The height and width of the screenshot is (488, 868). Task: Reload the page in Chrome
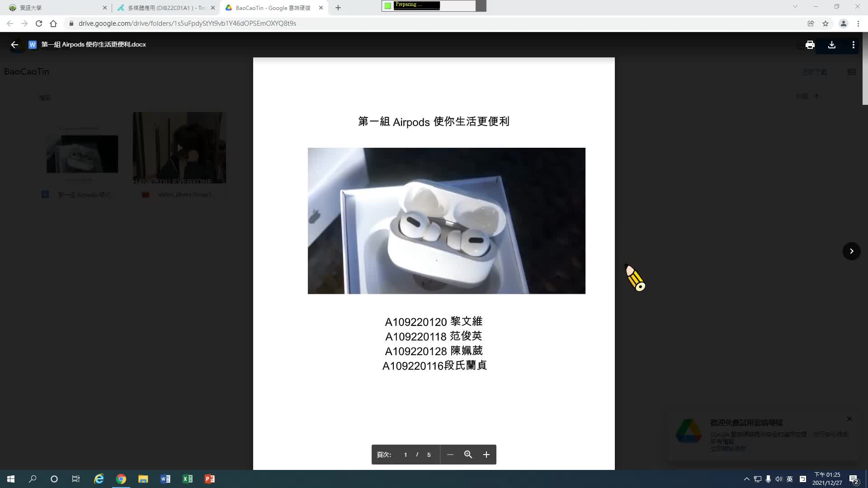39,23
